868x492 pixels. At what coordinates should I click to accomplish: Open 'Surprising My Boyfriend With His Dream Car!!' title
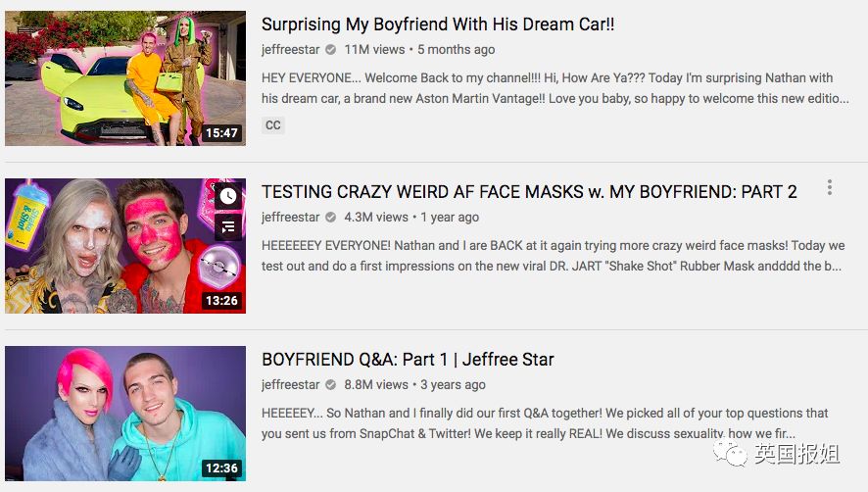point(438,25)
